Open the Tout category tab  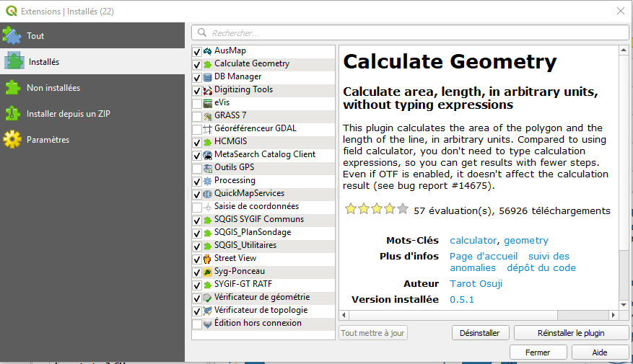[x=92, y=35]
